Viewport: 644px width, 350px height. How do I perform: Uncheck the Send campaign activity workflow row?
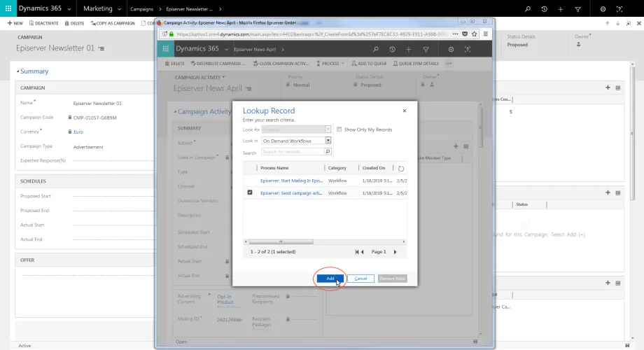250,192
